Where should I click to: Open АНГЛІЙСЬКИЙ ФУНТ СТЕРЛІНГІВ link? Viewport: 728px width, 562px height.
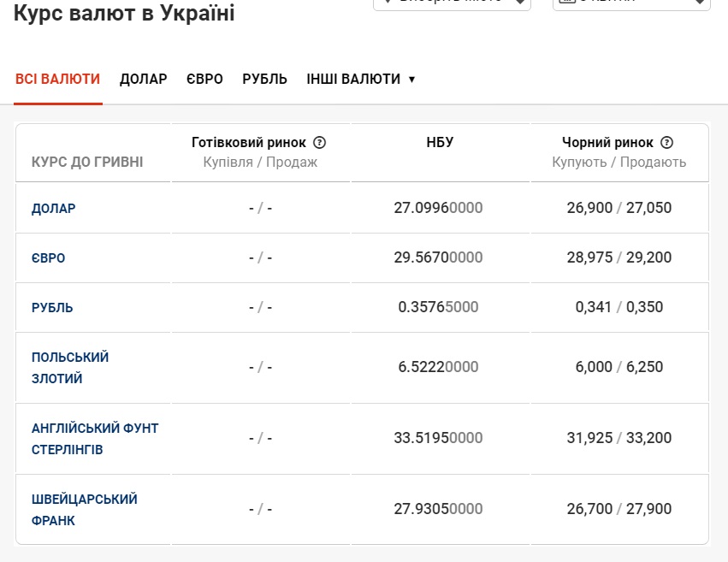95,438
